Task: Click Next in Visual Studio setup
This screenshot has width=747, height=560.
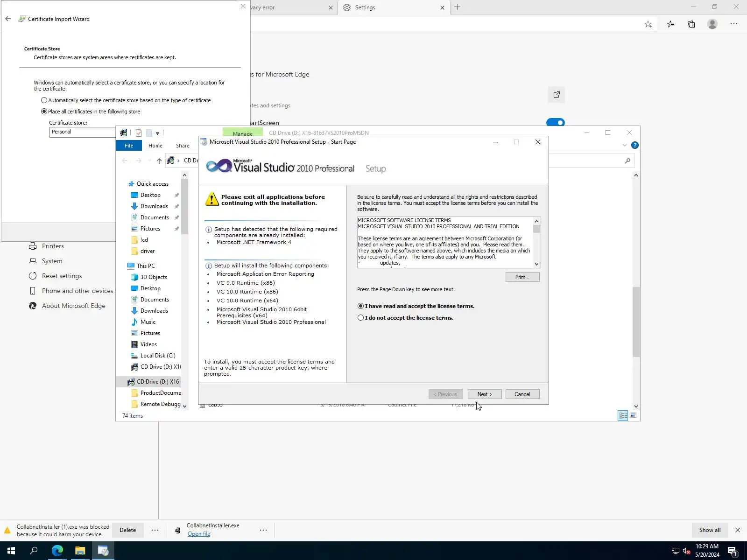Action: click(485, 394)
